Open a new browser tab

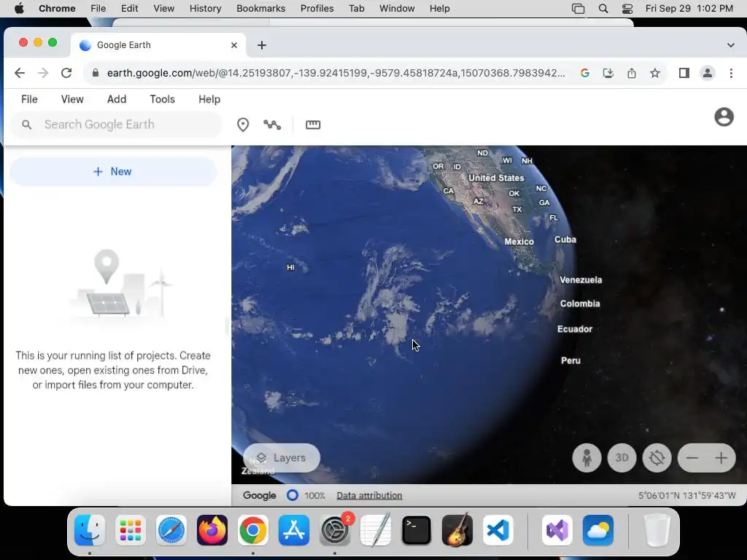(x=262, y=44)
